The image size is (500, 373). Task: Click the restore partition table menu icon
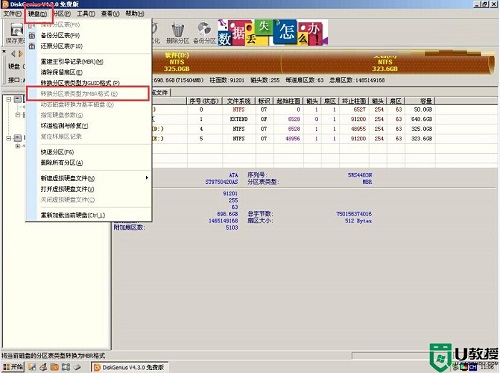[x=32, y=46]
